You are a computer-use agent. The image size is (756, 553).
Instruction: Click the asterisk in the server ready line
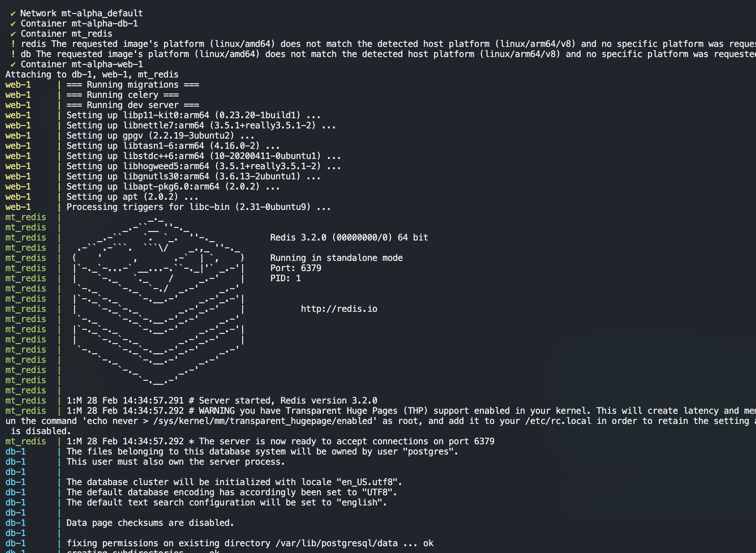coord(192,442)
